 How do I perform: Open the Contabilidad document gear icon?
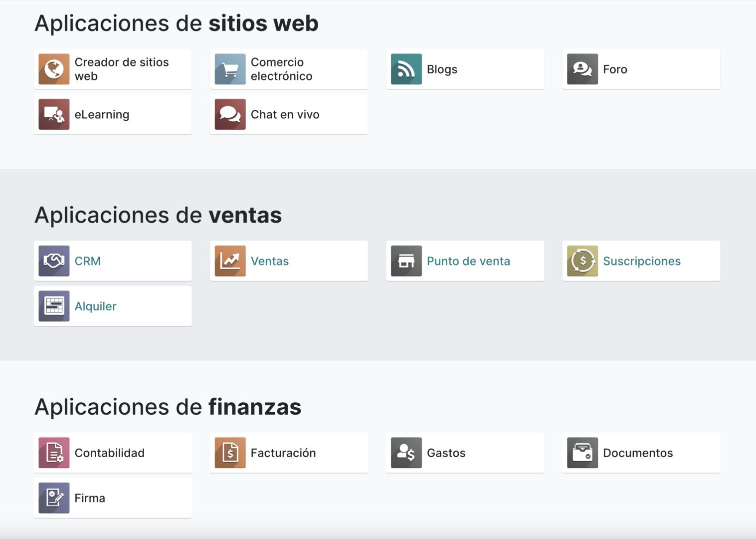pos(54,453)
